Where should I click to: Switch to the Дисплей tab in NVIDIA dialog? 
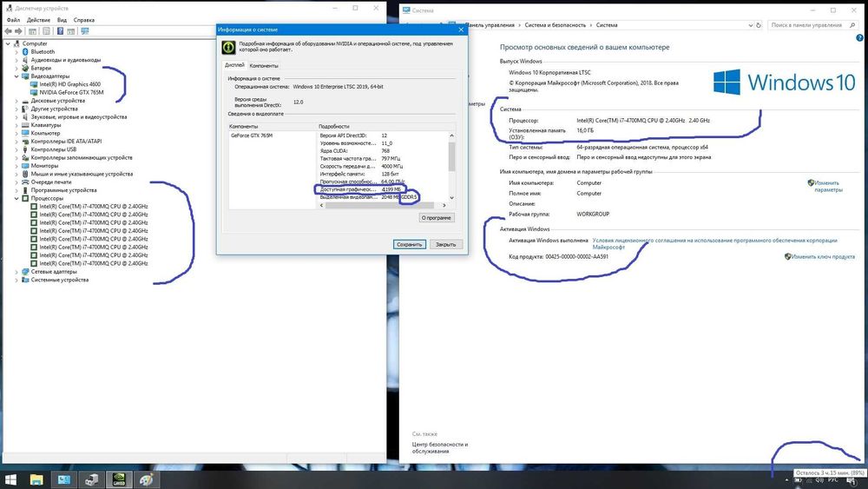pos(234,65)
